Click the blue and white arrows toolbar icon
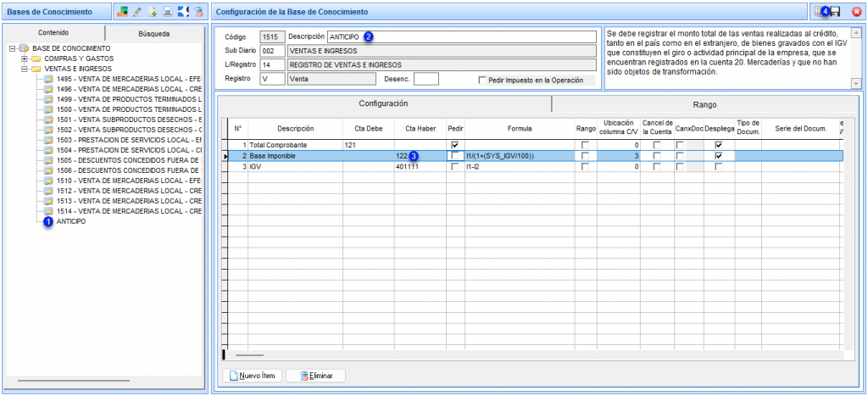This screenshot has height=396, width=868. tap(183, 11)
